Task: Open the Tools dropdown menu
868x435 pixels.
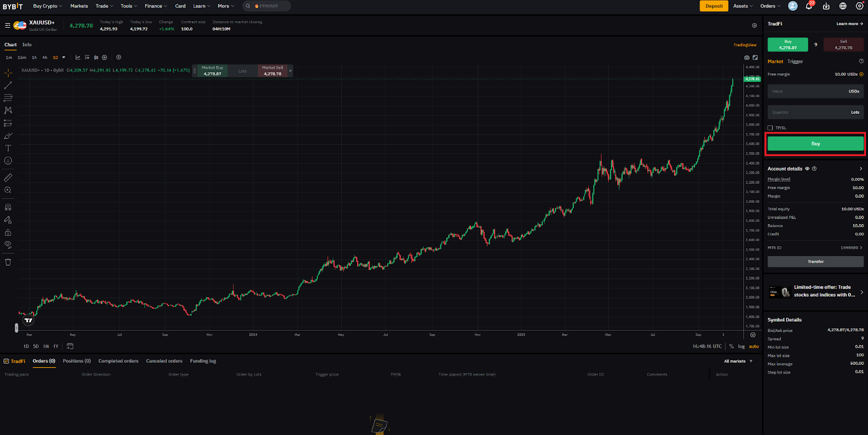Action: click(x=129, y=6)
